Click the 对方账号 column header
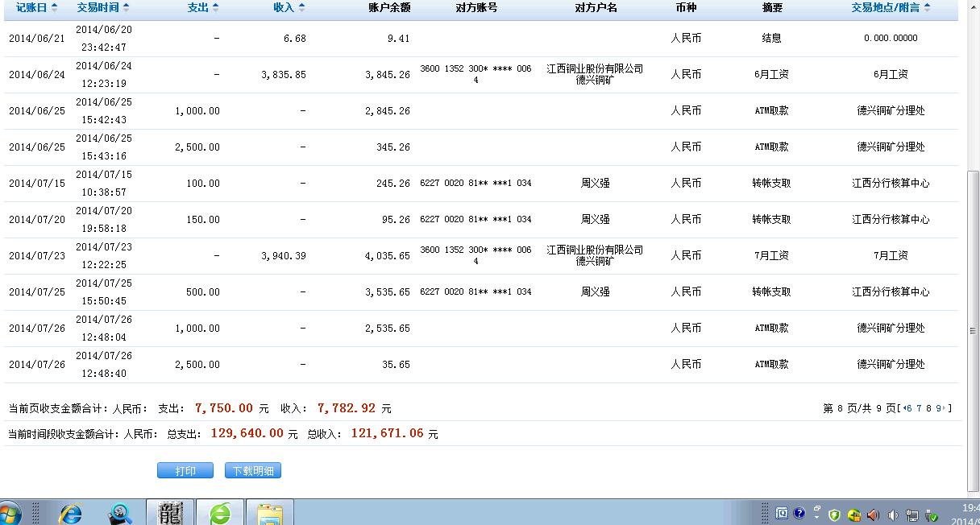 [475, 7]
